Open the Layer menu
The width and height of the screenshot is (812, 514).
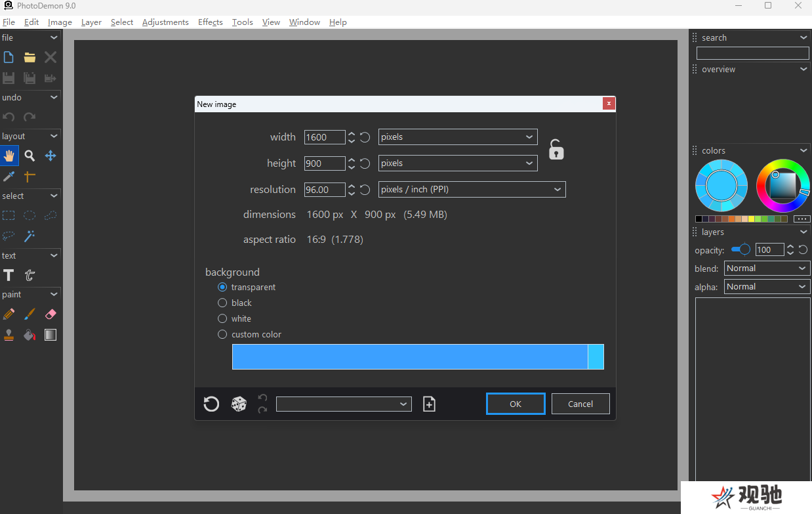pyautogui.click(x=91, y=22)
